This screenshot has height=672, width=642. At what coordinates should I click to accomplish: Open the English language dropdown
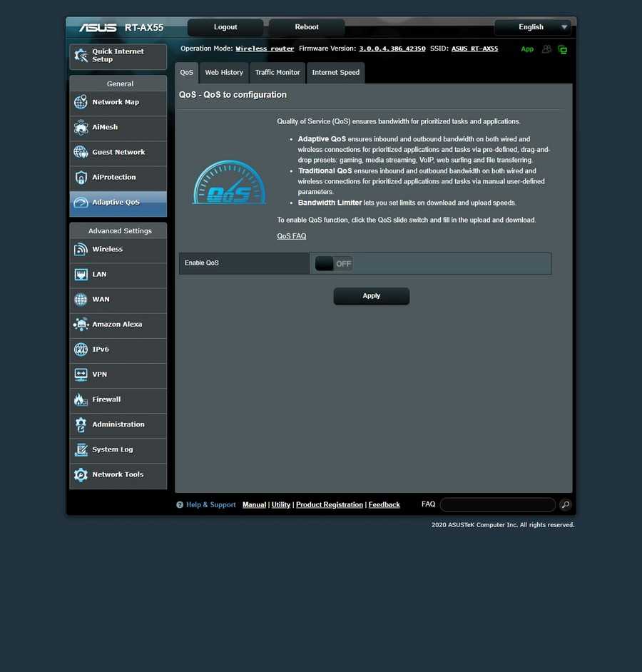(x=535, y=27)
